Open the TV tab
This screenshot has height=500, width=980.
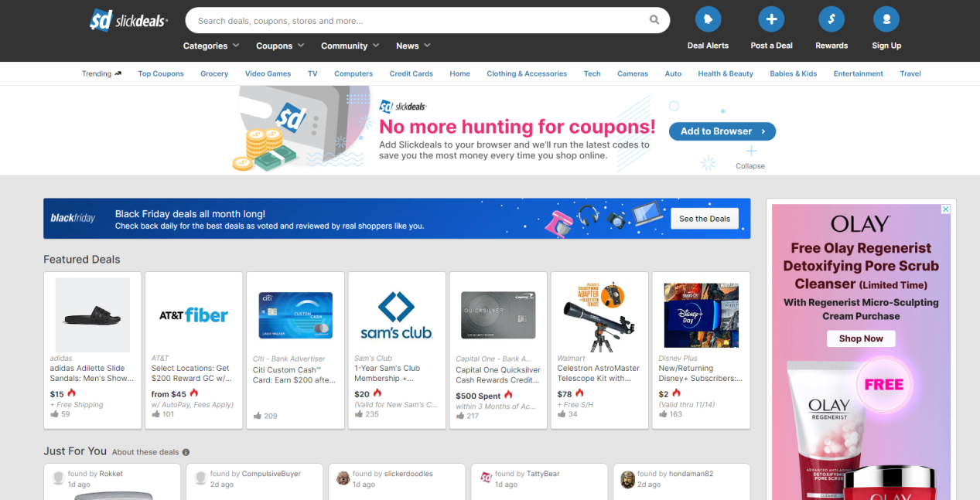click(312, 73)
